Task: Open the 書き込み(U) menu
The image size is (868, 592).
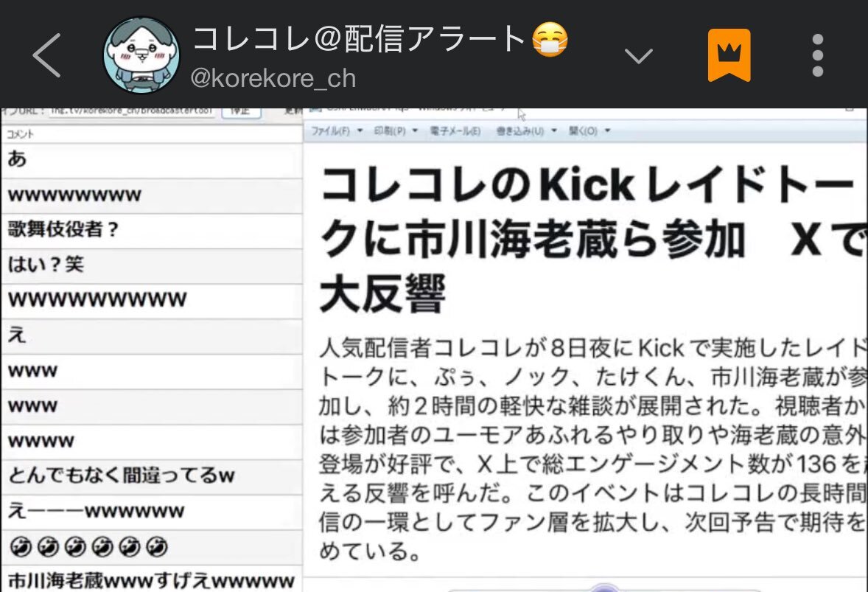Action: click(519, 131)
